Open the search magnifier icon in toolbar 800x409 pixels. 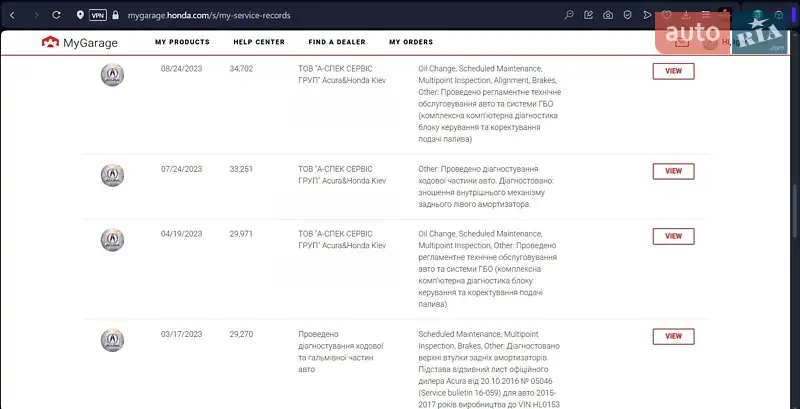pos(569,15)
